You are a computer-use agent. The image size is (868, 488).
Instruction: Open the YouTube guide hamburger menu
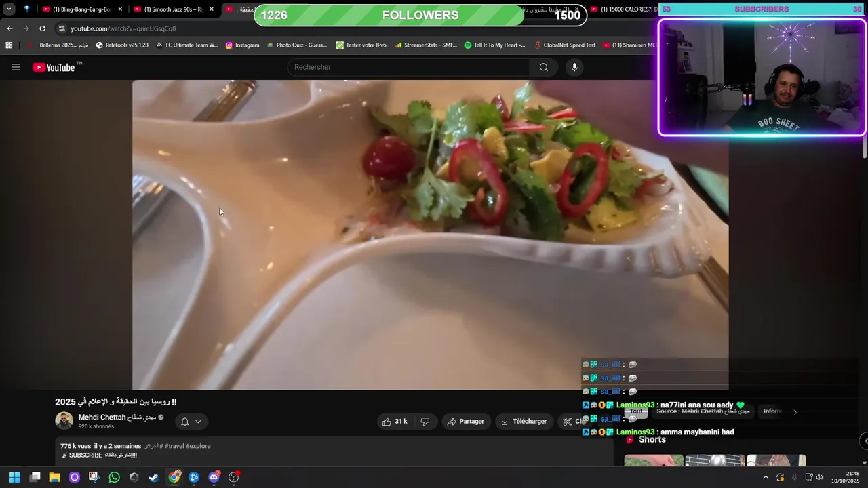(x=16, y=67)
